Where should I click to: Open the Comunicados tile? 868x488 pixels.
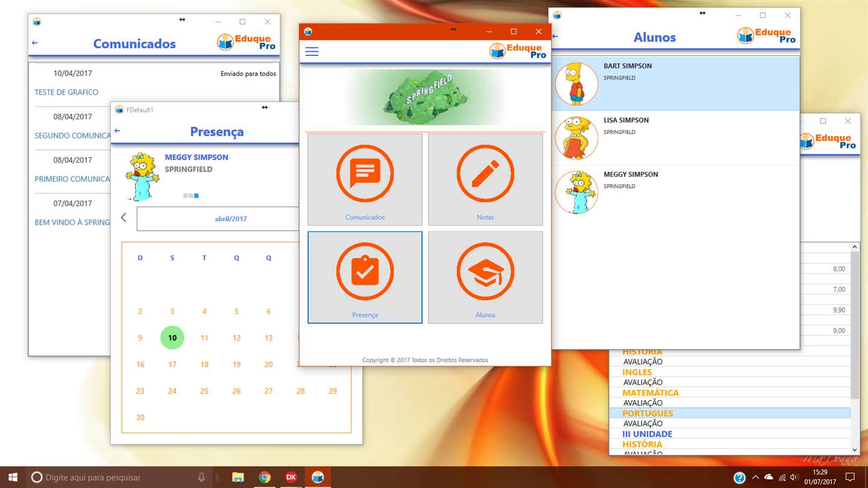coord(365,180)
